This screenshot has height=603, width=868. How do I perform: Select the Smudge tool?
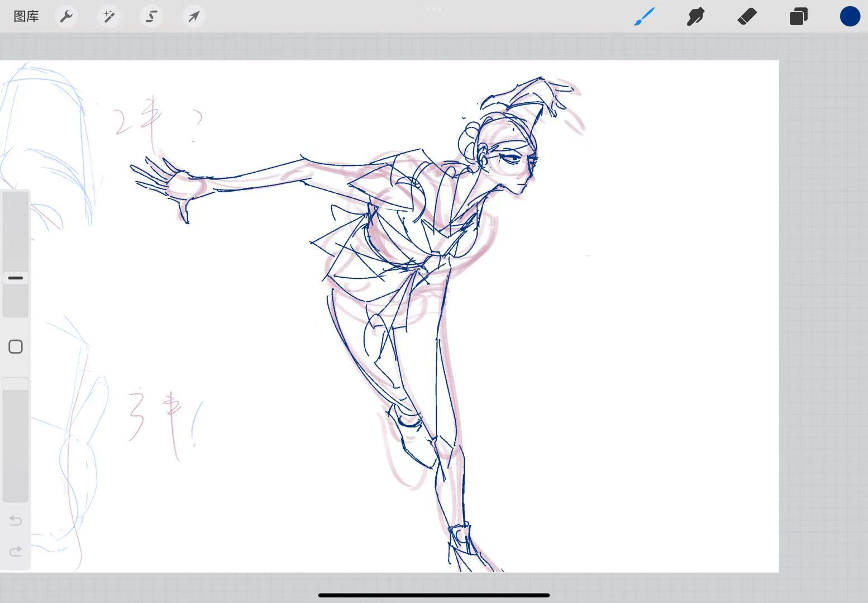[695, 17]
